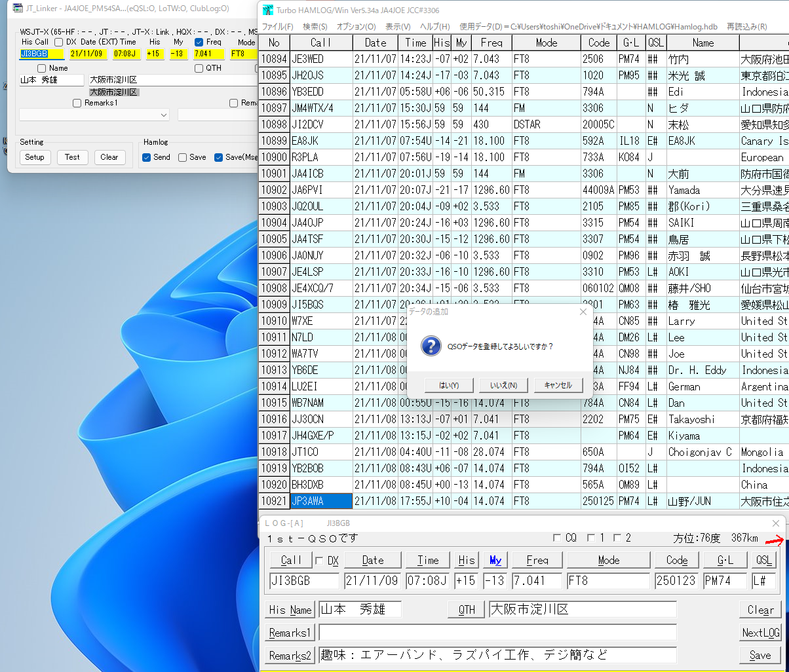Click the Turbo HAMLOG title bar icon
This screenshot has width=789, height=672.
267,9
